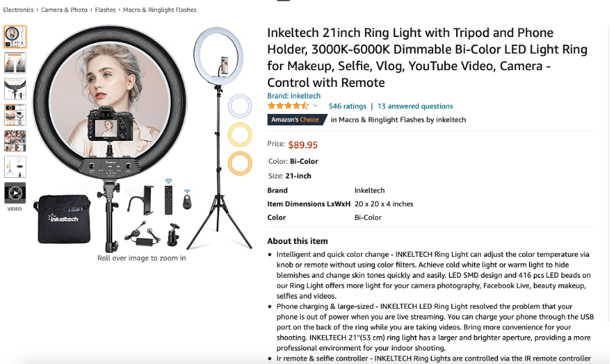Image resolution: width=610 pixels, height=364 pixels.
Task: Choose the fifth gallery thumbnail (collage)
Action: [x=15, y=141]
